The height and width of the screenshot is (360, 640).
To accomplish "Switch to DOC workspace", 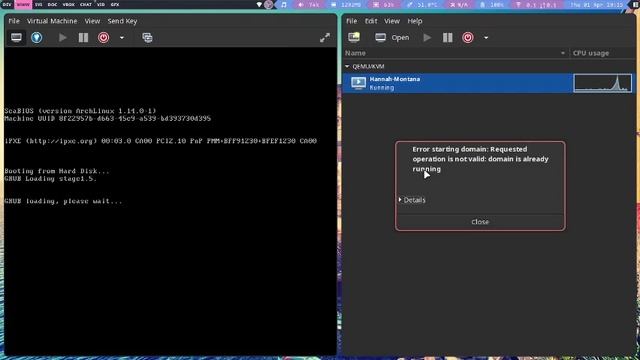I will 52,4.
